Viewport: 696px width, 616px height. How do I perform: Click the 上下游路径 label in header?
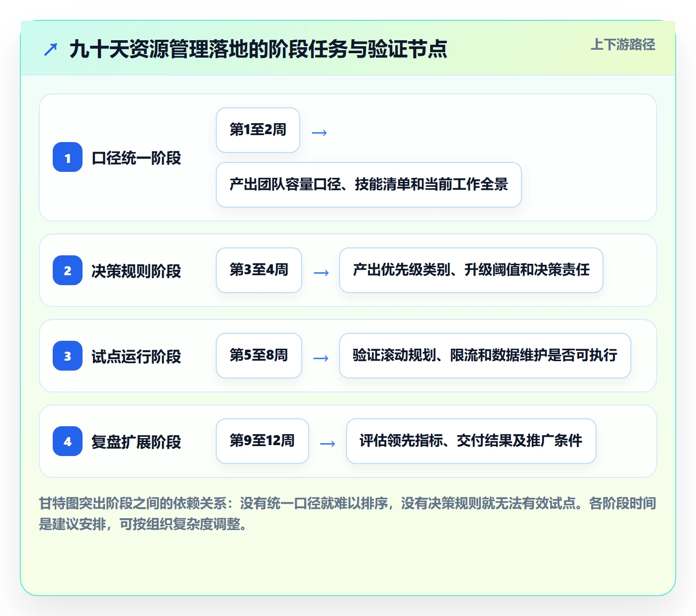[623, 44]
